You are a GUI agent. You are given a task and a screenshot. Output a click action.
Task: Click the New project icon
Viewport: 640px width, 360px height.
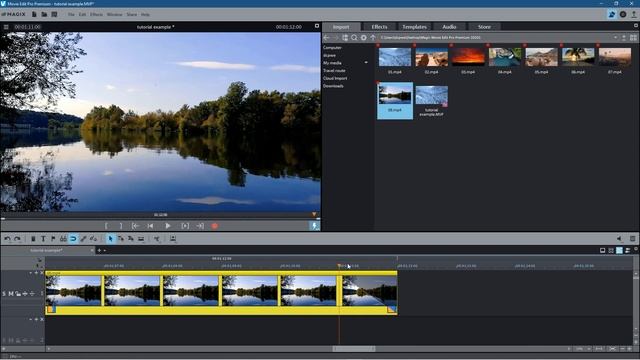34,14
